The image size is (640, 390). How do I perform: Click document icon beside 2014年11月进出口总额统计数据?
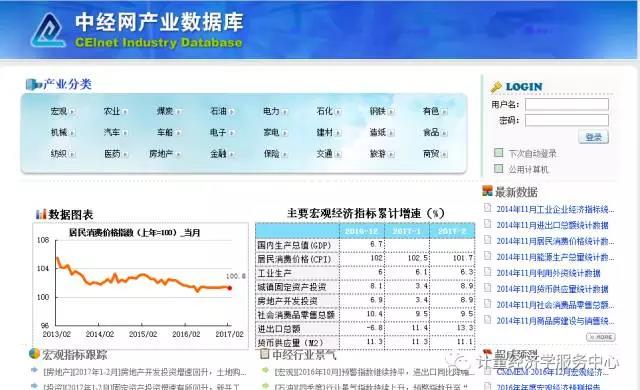(x=487, y=224)
